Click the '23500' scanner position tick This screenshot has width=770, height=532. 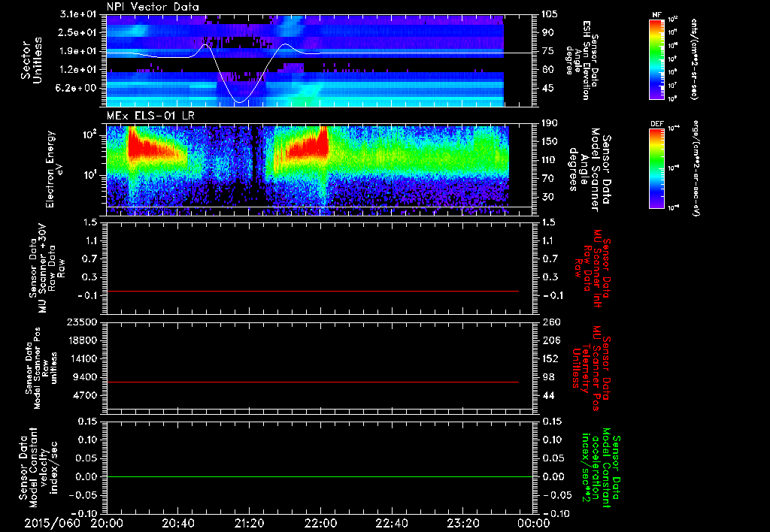click(81, 322)
